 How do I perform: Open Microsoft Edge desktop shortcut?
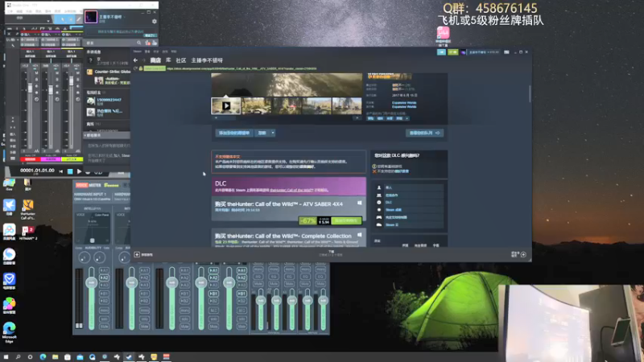pos(9,332)
